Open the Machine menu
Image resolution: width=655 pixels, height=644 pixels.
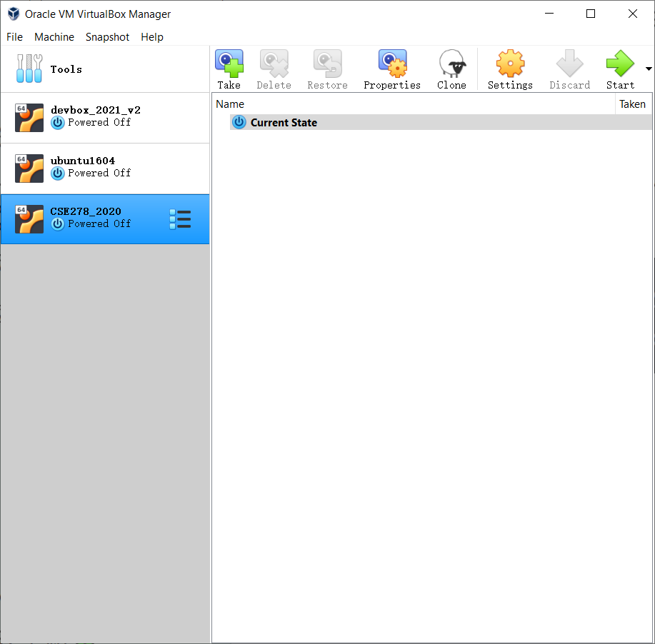[x=54, y=37]
